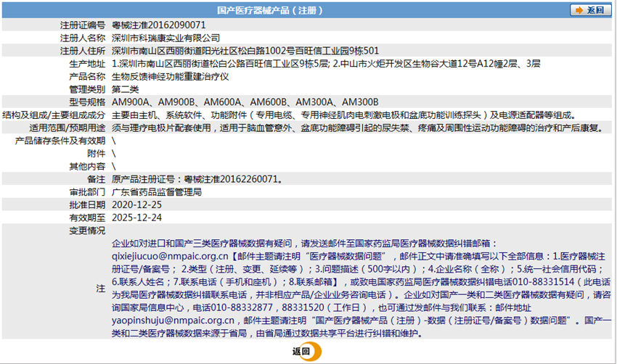Click product name 生物反馈神经功能重建治疗仪

[x=170, y=76]
